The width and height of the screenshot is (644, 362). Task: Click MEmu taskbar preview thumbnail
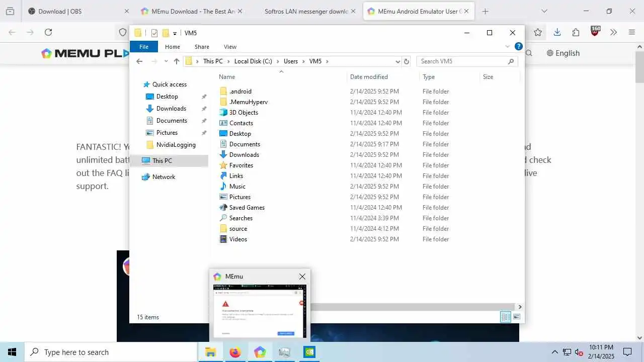click(260, 312)
